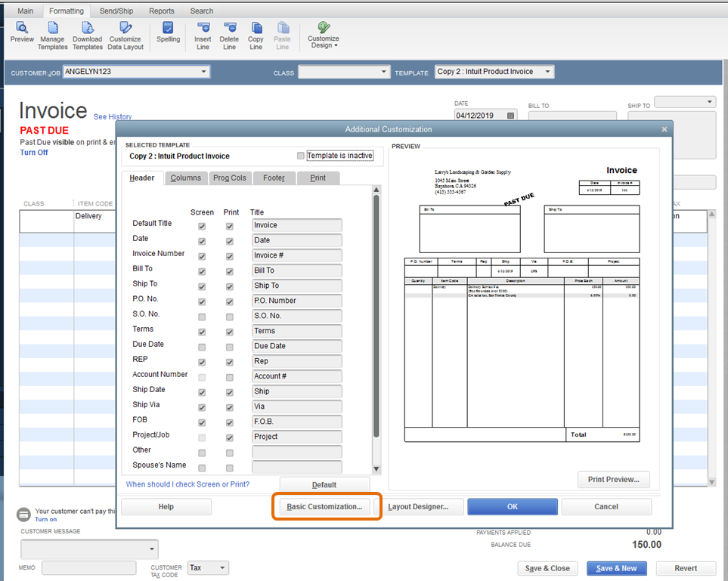728x581 pixels.
Task: Click the Copy Line icon
Action: click(256, 32)
